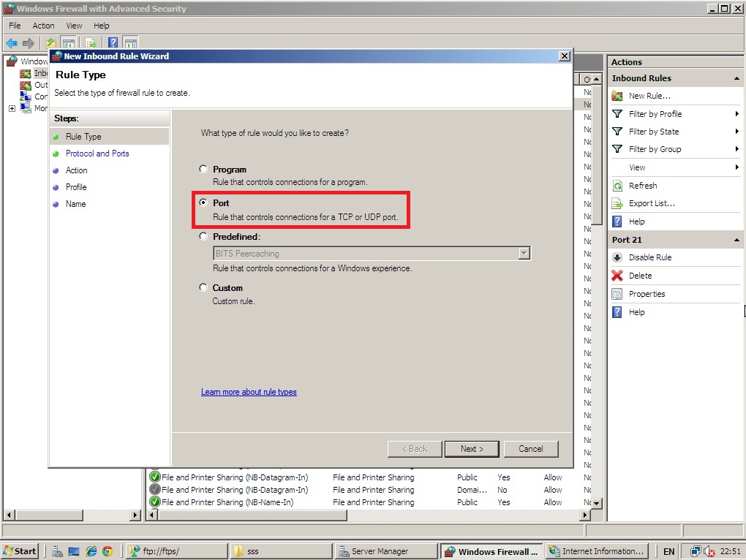Screen dimensions: 746x560
Task: Open Internet Explorer from quick launch
Action: coord(91,551)
